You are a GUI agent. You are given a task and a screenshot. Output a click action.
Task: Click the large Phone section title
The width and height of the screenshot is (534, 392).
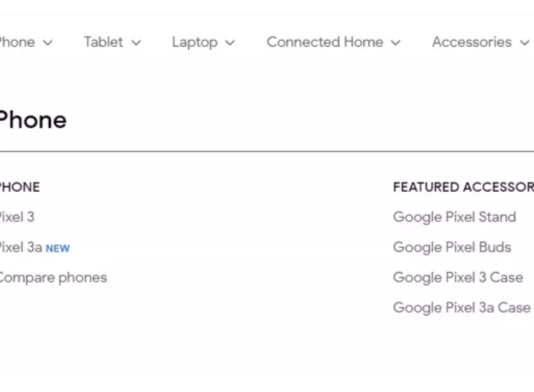point(33,120)
